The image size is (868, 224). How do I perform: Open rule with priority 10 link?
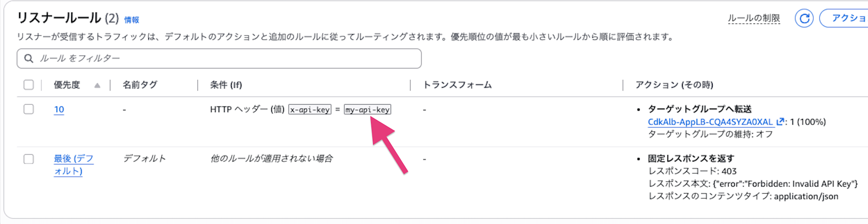tap(59, 109)
